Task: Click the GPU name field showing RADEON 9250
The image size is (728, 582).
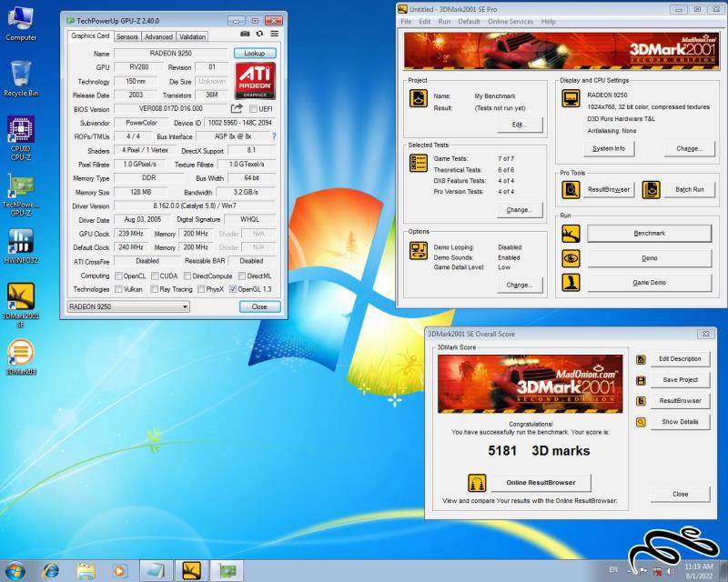Action: [171, 53]
